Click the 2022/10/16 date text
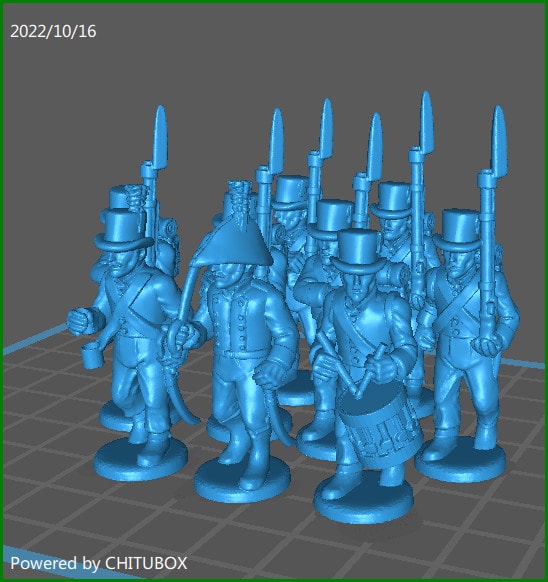Screen dimensions: 548x582 click(x=53, y=31)
